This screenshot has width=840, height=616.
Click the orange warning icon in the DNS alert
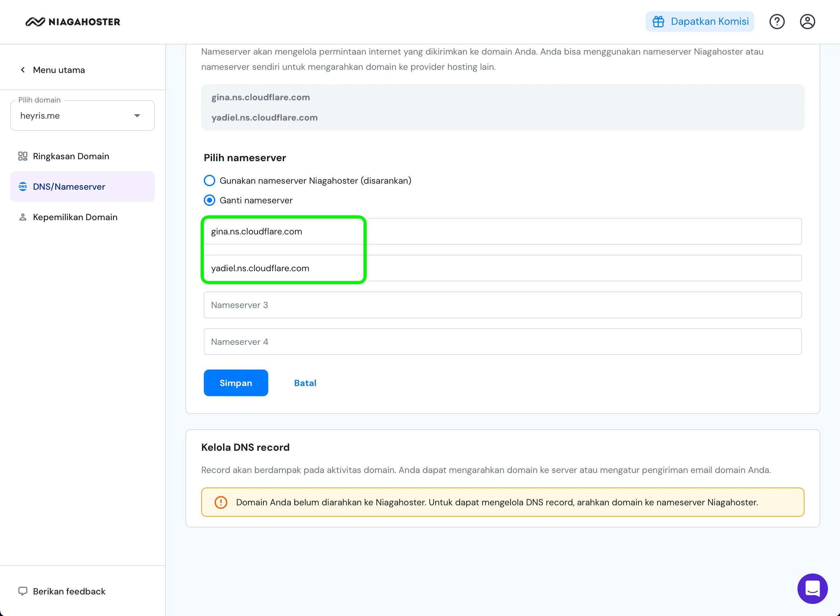221,502
